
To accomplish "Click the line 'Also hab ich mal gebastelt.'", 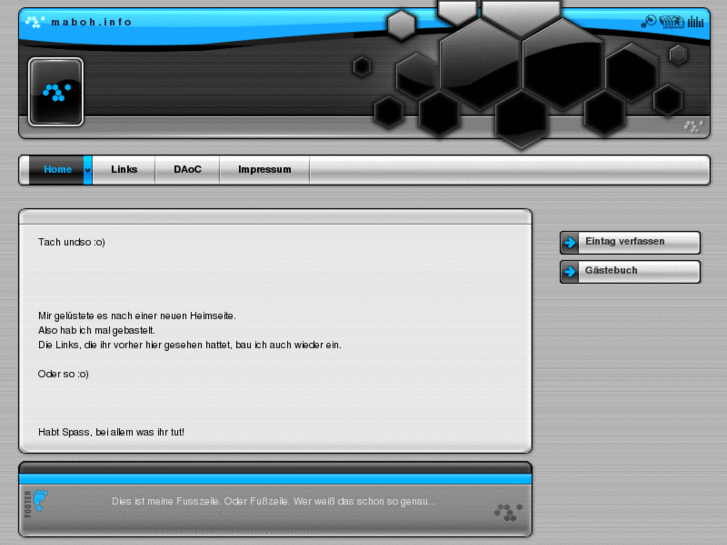I will click(96, 331).
